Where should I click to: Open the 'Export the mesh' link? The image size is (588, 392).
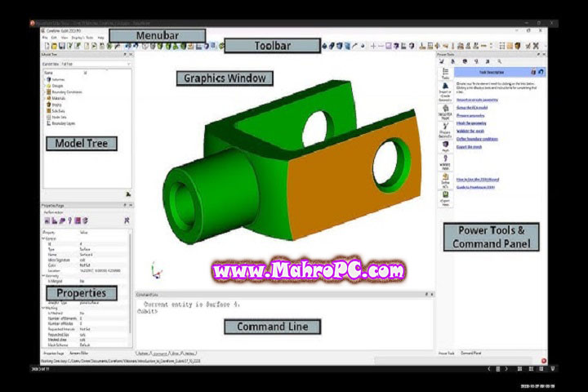(469, 147)
